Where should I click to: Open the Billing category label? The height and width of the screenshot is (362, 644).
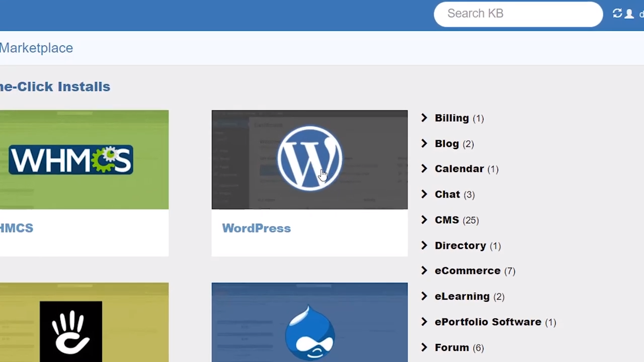coord(452,118)
